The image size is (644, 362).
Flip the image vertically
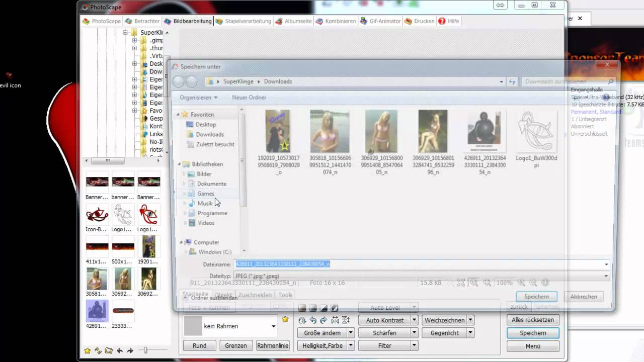click(x=345, y=320)
